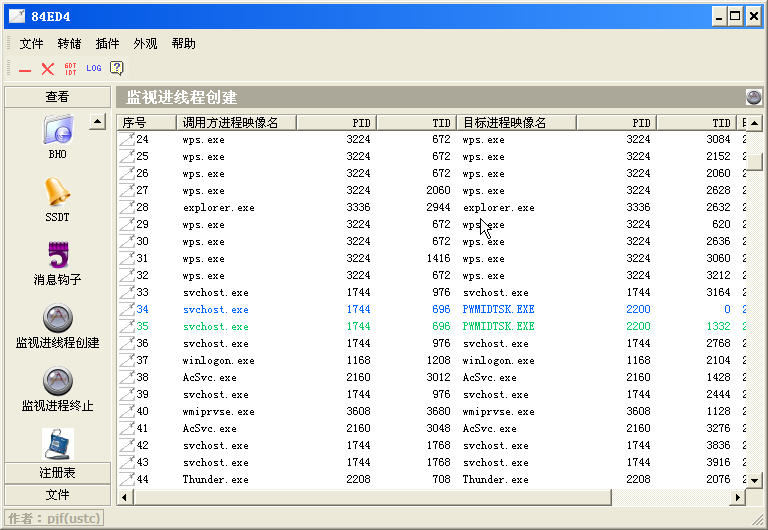Select Thunder.exe caller in row 44
The height and width of the screenshot is (530, 768).
[216, 479]
